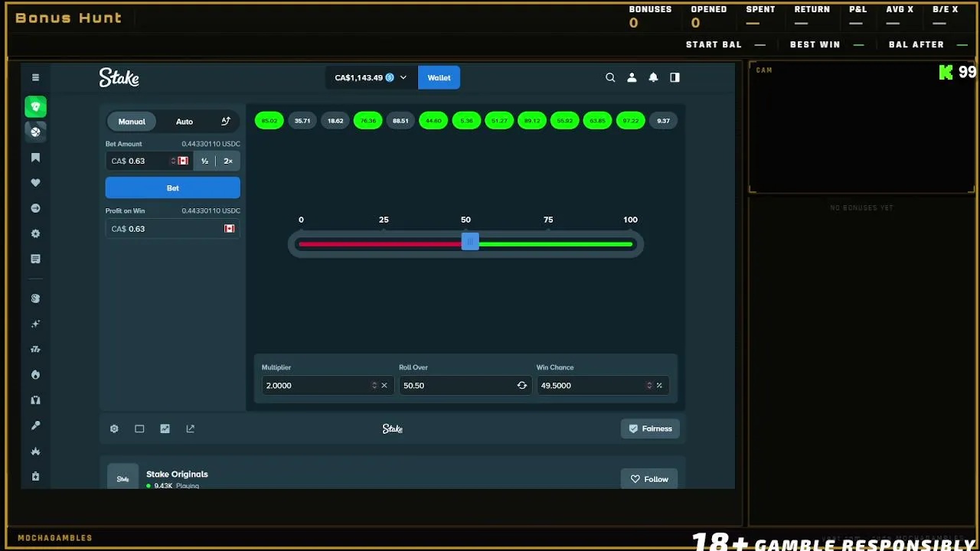Focus the Roll Over value field
Image resolution: width=980 pixels, height=551 pixels.
point(465,385)
